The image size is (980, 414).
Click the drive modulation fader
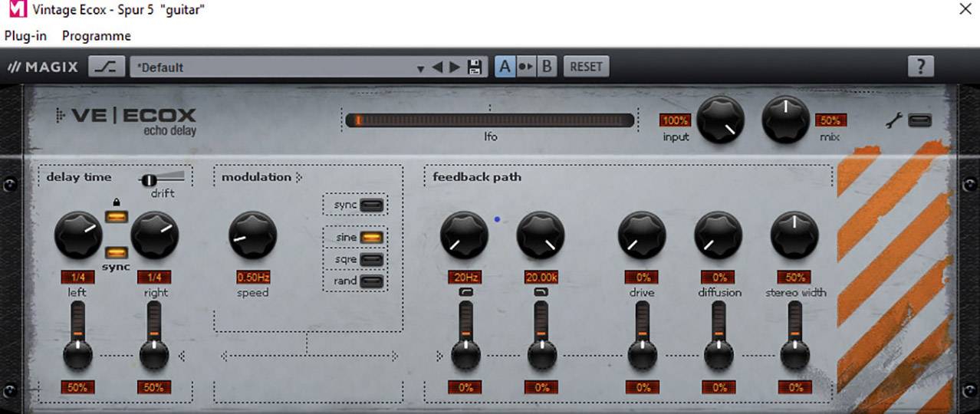tap(643, 354)
